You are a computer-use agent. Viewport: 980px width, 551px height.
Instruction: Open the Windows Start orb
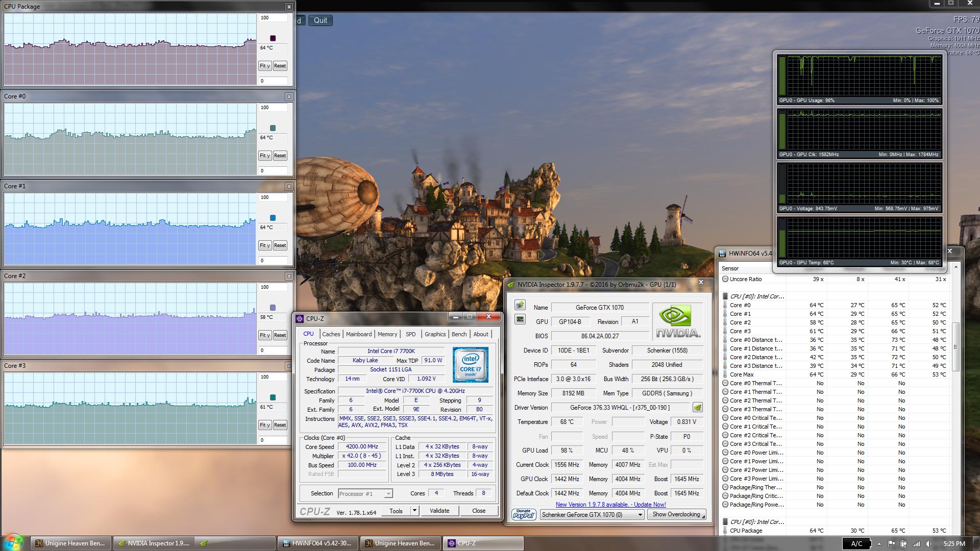(13, 542)
